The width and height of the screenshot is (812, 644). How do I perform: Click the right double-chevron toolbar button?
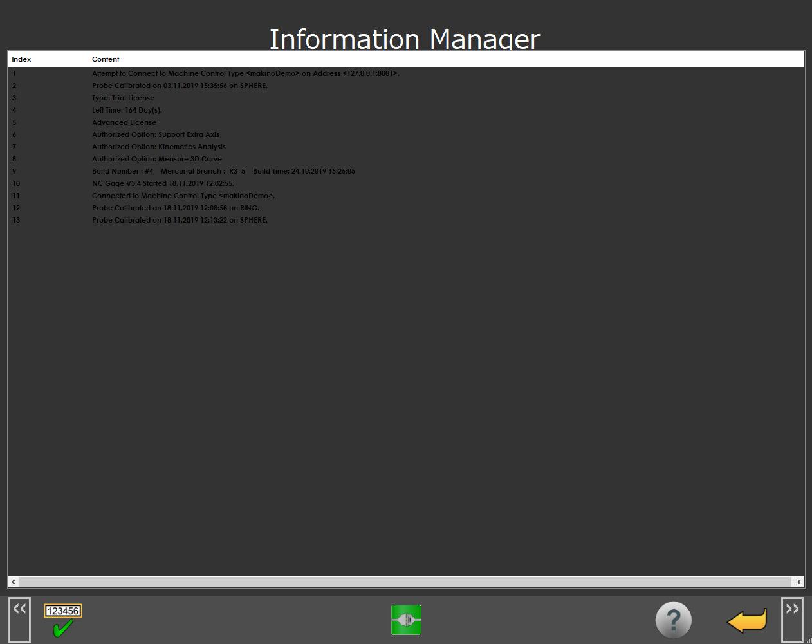[x=792, y=619]
